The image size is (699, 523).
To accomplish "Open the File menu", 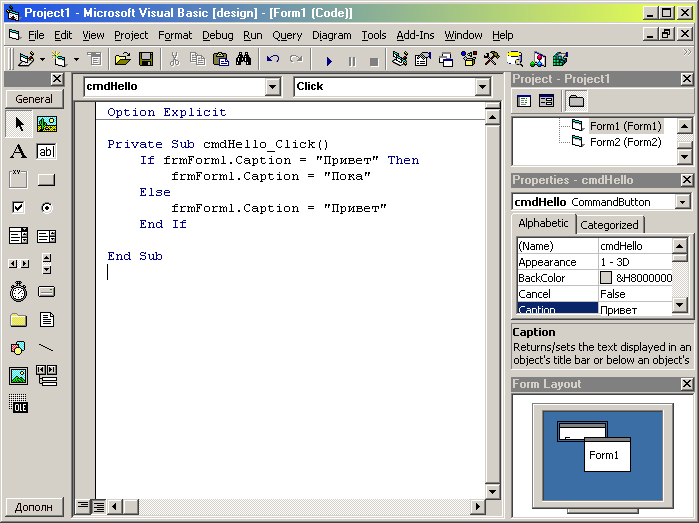I will point(36,35).
